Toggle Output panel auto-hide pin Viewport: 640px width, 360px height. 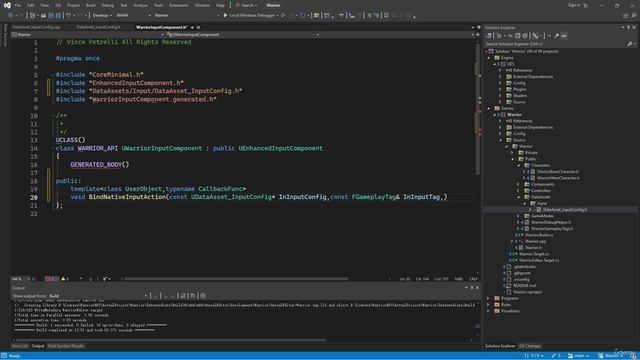pyautogui.click(x=472, y=288)
